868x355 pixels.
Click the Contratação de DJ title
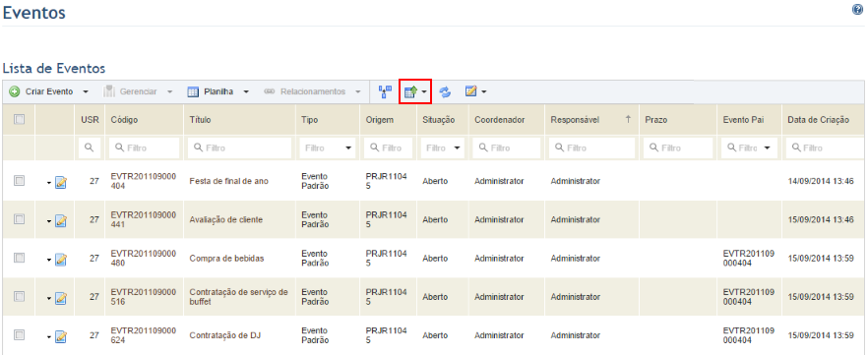(224, 335)
